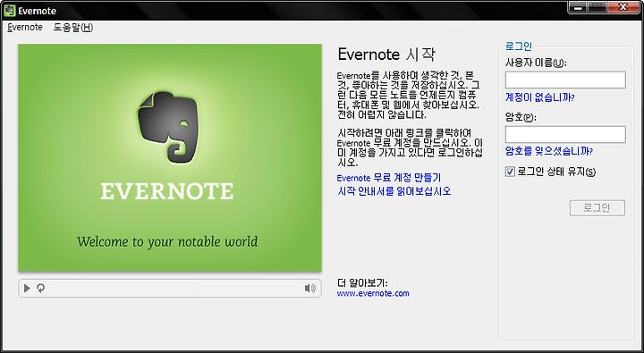
Task: Open the Evernote menu
Action: (25, 28)
